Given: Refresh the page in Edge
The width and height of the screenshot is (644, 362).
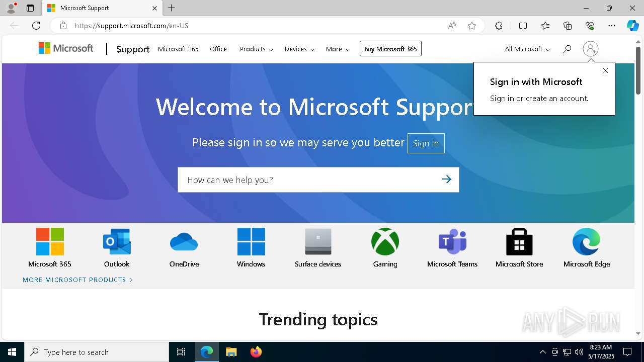Looking at the screenshot, I should (36, 26).
